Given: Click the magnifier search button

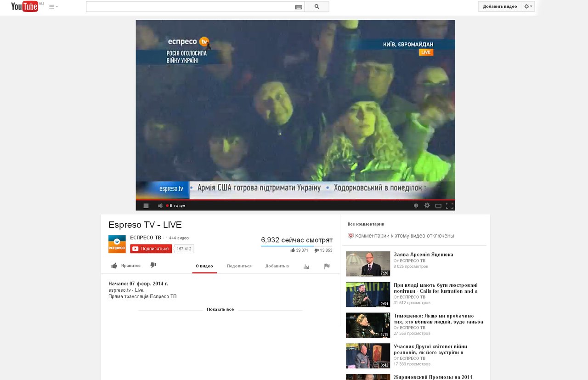Looking at the screenshot, I should [x=317, y=6].
